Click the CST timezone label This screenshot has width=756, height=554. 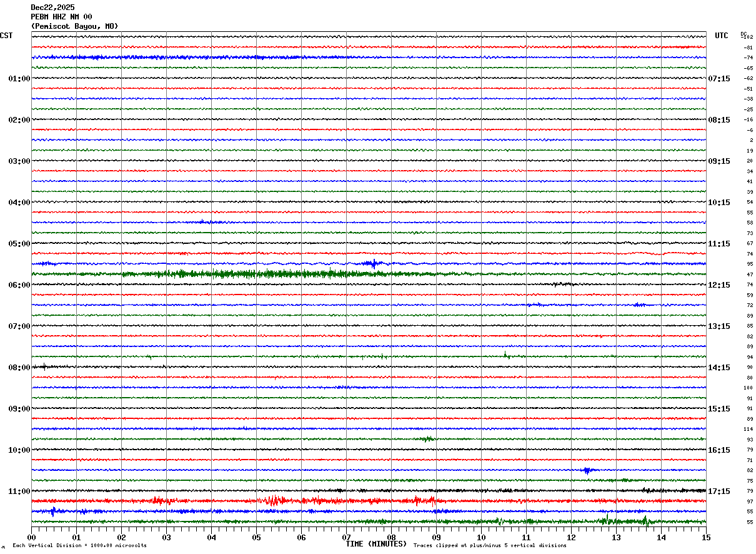coord(6,36)
